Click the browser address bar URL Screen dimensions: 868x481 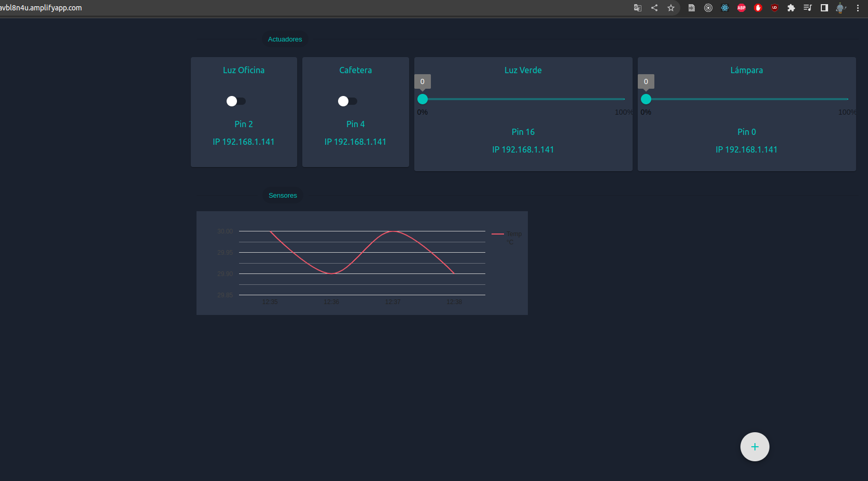[41, 8]
